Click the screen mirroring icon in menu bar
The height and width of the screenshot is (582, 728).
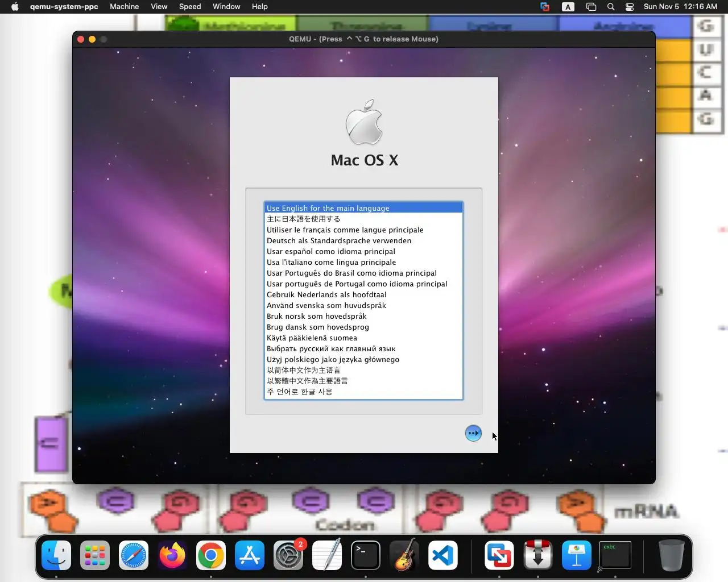(x=591, y=6)
